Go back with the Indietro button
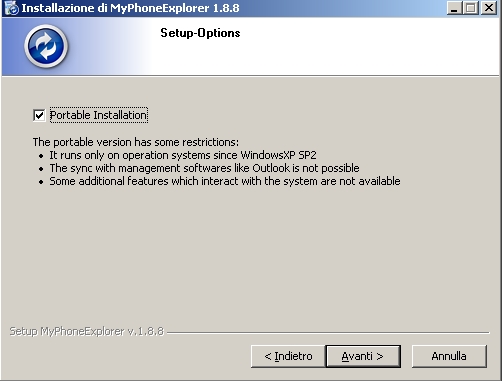The height and width of the screenshot is (381, 502). tap(288, 356)
